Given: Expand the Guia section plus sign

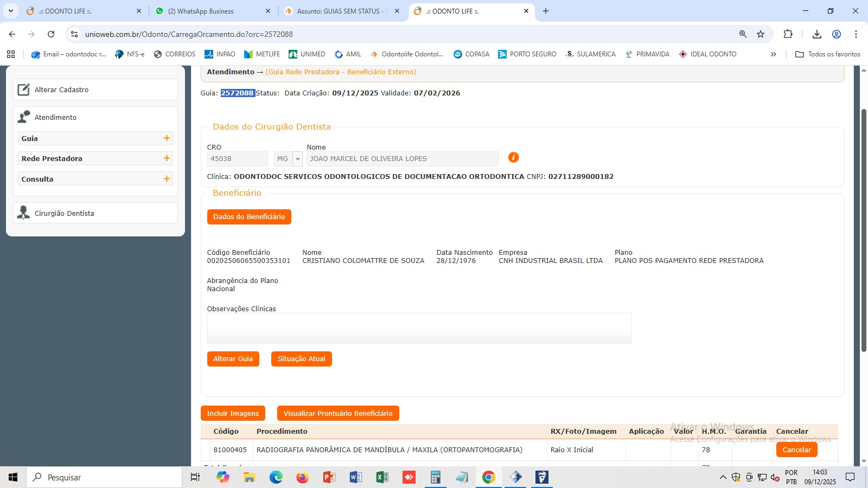Looking at the screenshot, I should click(167, 138).
